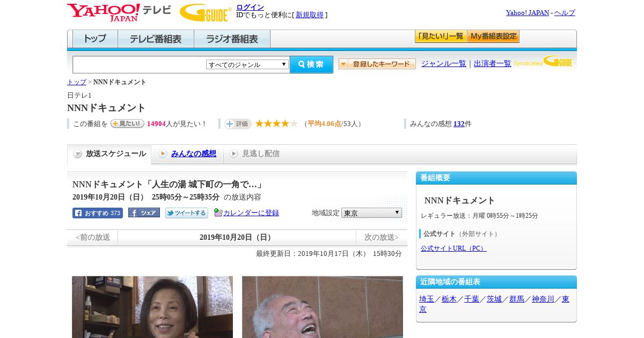
Task: Go to 次の放送> next broadcast
Action: (x=382, y=237)
